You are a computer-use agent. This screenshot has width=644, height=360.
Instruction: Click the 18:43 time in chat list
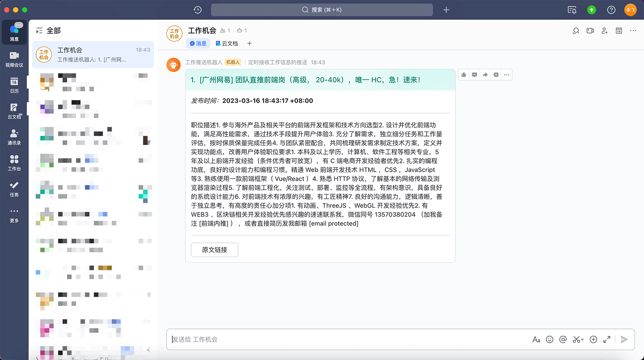pyautogui.click(x=143, y=50)
